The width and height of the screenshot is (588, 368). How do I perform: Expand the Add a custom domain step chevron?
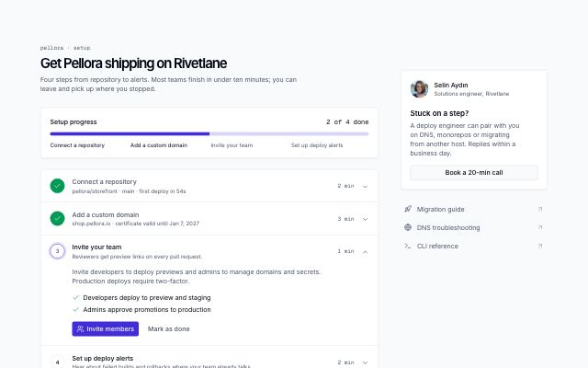tap(365, 219)
